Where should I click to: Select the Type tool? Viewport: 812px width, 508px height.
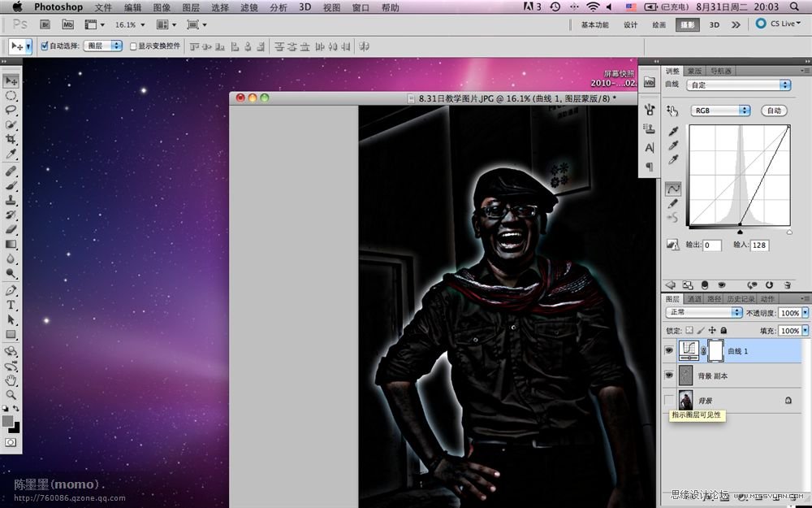click(x=11, y=305)
